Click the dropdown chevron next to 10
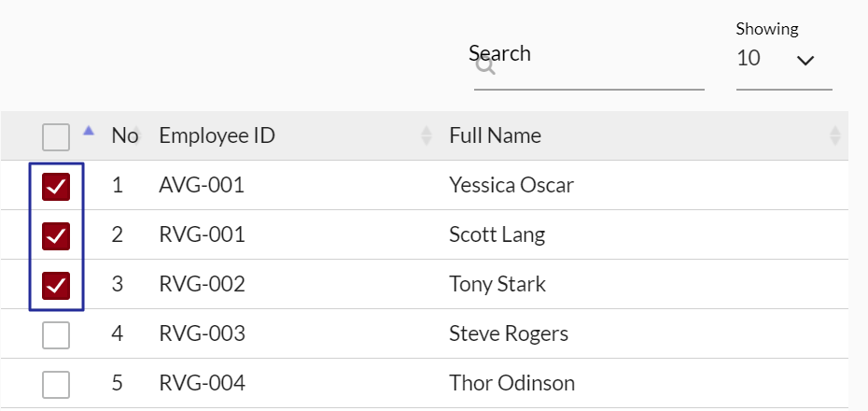868x411 pixels. [x=805, y=61]
